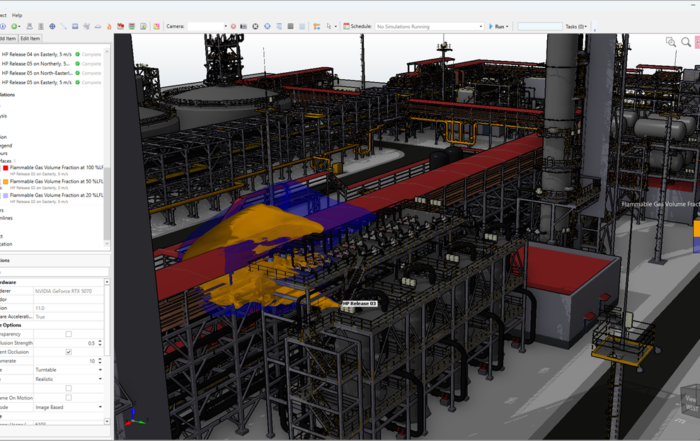Open the Camera dropdown list
This screenshot has height=441, width=700.
(225, 26)
